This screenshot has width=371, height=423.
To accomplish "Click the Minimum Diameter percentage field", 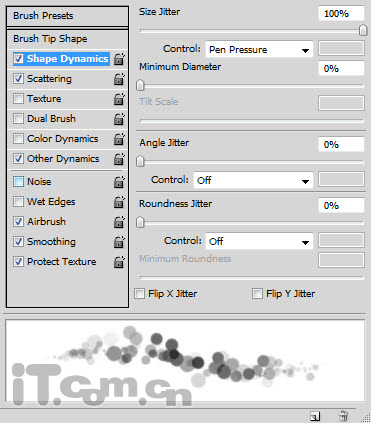I will [x=341, y=68].
